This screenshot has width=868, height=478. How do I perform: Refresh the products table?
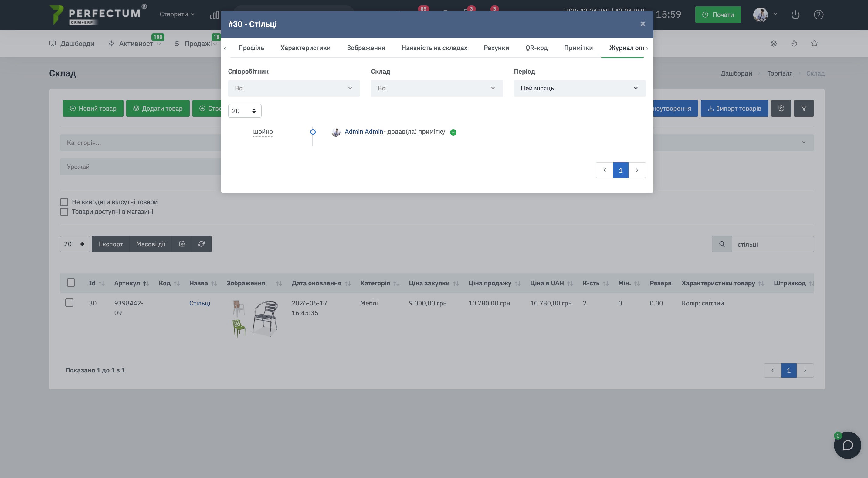201,244
